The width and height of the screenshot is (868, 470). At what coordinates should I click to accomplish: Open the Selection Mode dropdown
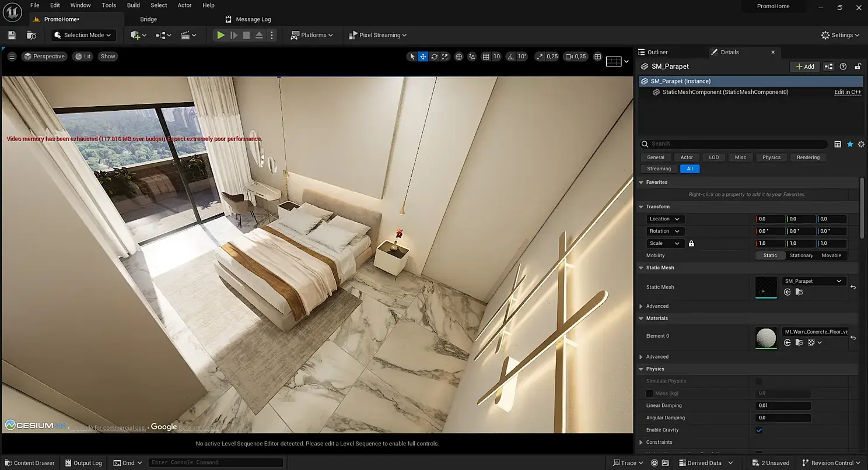[83, 35]
